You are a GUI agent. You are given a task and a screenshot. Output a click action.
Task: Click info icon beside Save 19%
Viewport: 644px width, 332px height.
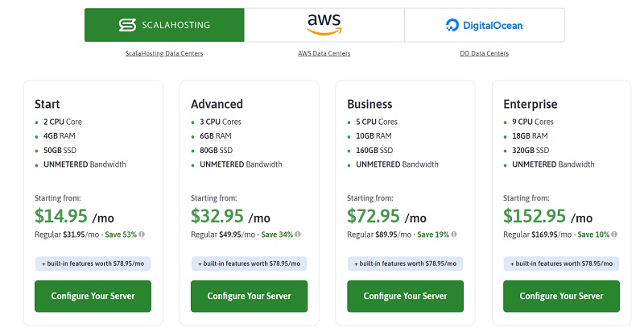coord(454,234)
